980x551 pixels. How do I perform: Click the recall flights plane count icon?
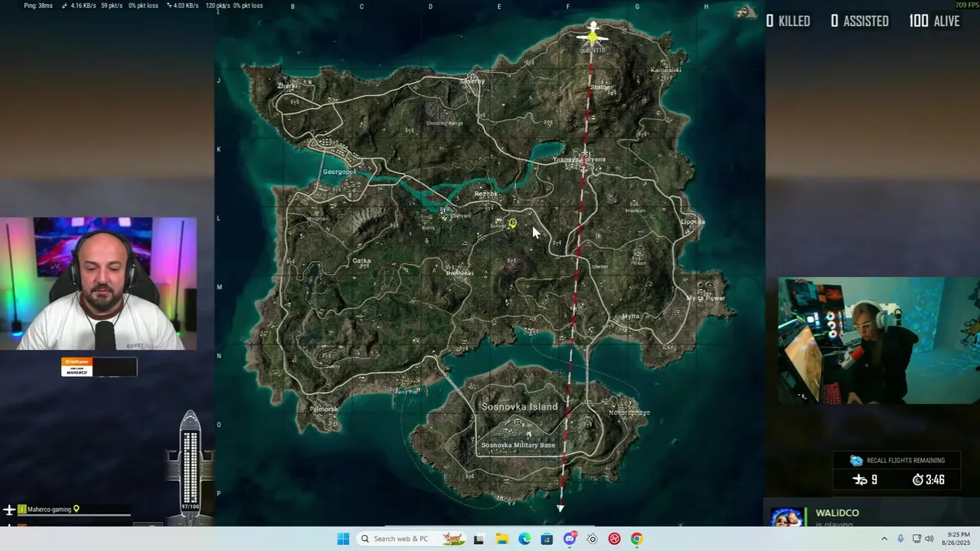point(861,480)
